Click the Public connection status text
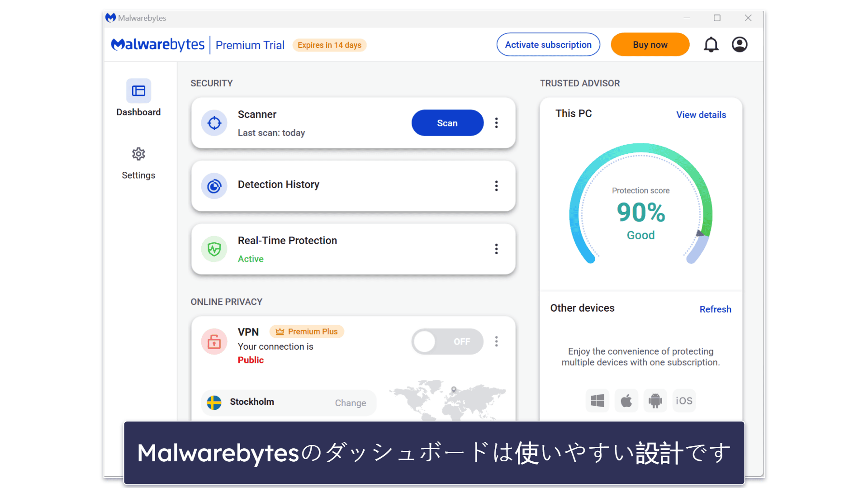The width and height of the screenshot is (868, 488). [x=251, y=360]
